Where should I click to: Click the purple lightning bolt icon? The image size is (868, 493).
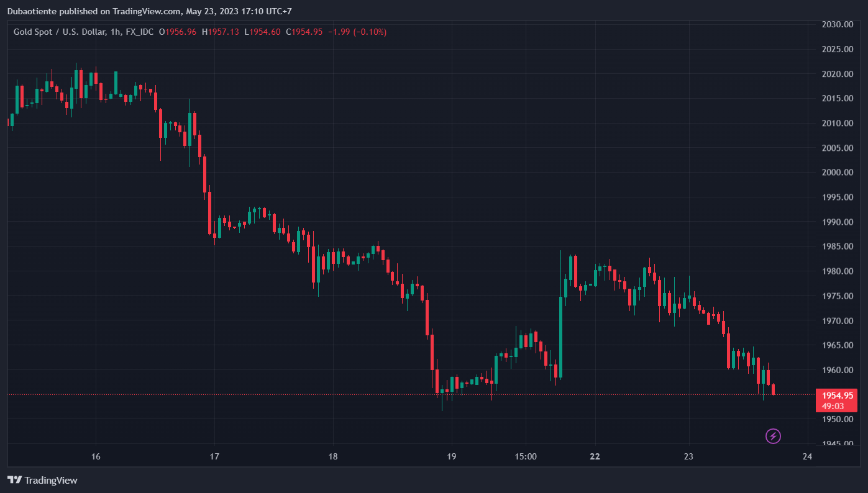pyautogui.click(x=773, y=436)
